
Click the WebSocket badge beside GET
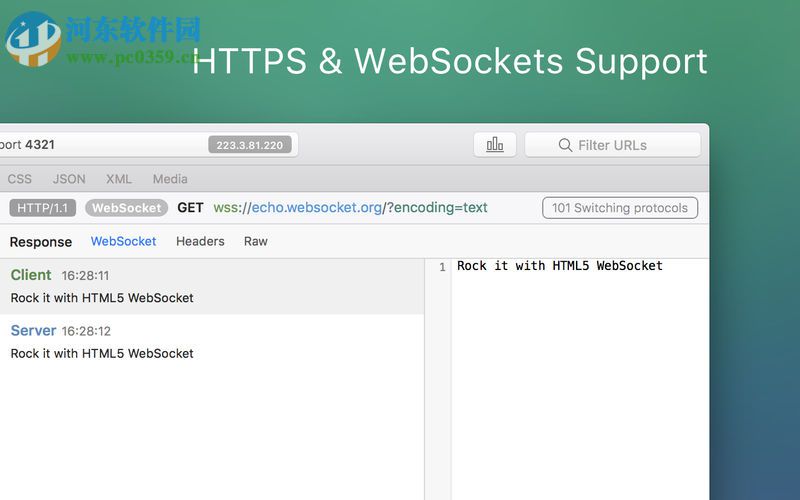126,208
